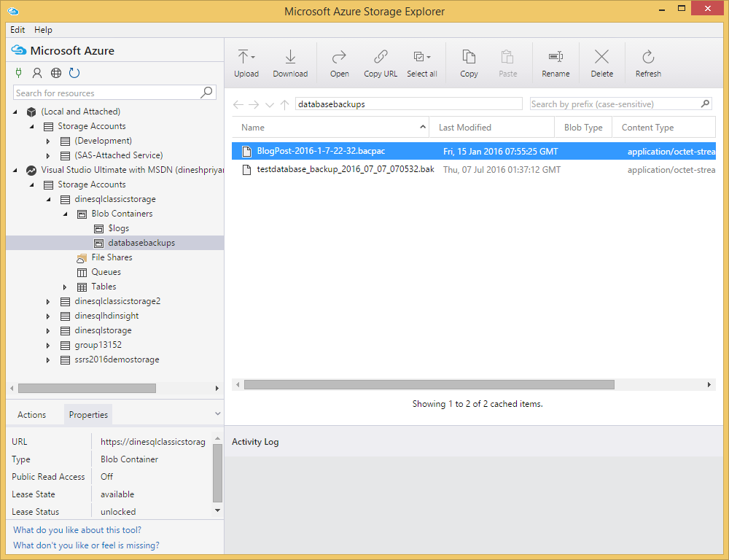This screenshot has width=729, height=560.
Task: Expand the dinesqlclassicstorage2 node
Action: [x=48, y=301]
